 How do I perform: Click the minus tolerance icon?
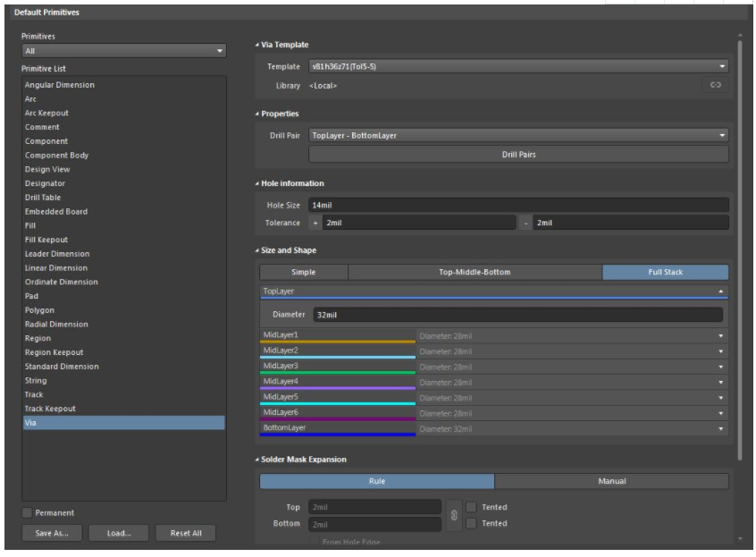click(526, 223)
